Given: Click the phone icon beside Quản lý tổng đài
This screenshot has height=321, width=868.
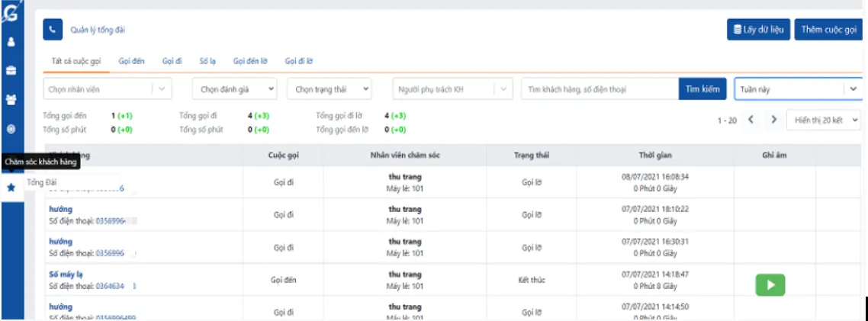Looking at the screenshot, I should coord(53,30).
